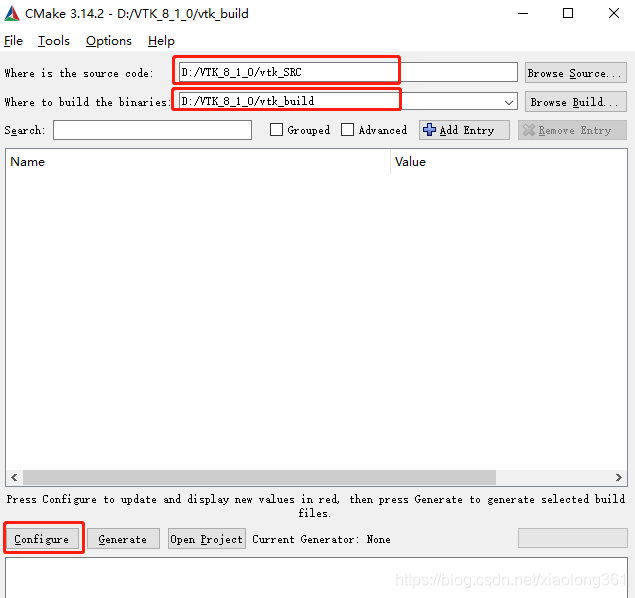The height and width of the screenshot is (598, 635).
Task: Open the File menu
Action: tap(13, 41)
